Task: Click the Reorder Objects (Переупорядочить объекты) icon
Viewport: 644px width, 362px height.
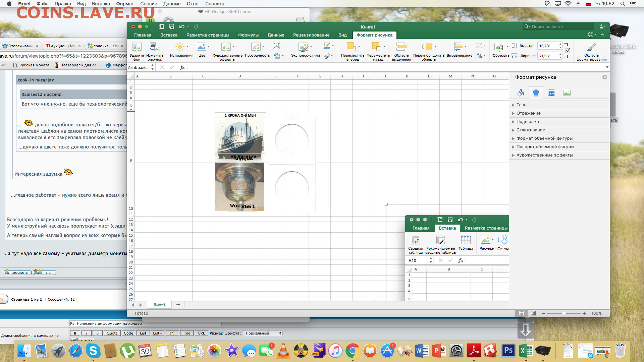Action: pos(427,47)
